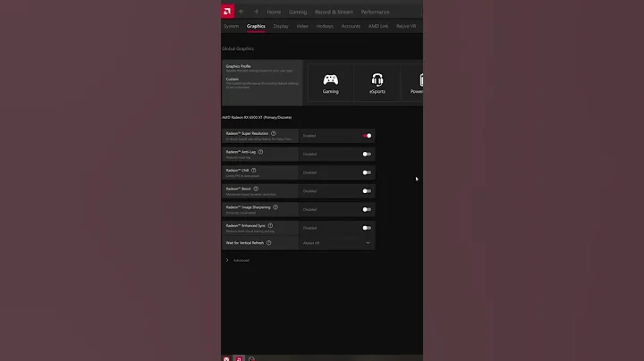Go forward with the right arrow

[256, 12]
